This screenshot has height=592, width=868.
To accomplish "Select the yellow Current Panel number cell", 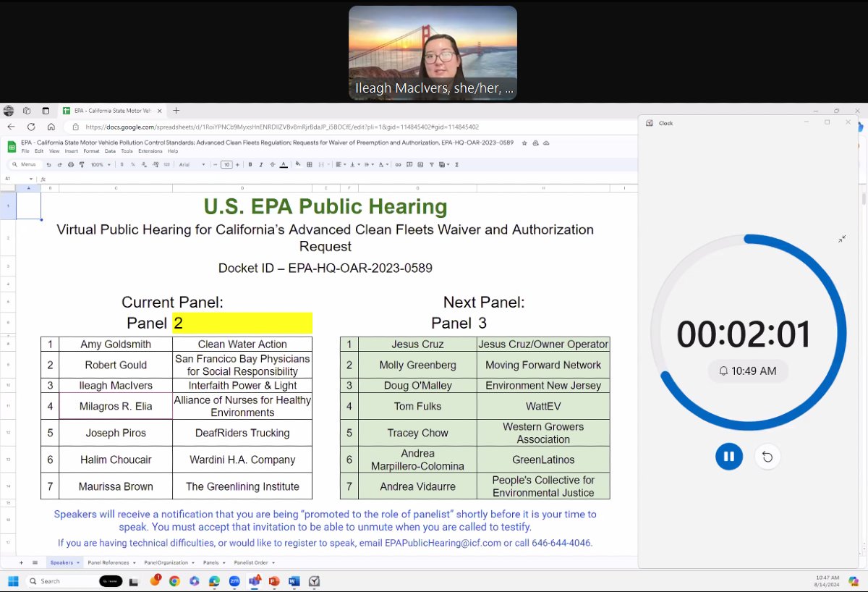I will (x=242, y=323).
